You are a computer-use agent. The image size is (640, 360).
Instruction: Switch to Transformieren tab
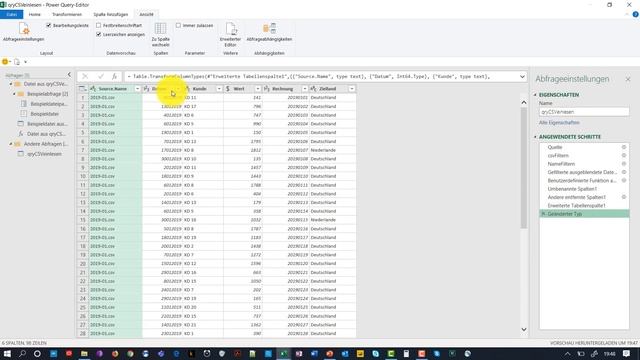pyautogui.click(x=67, y=14)
